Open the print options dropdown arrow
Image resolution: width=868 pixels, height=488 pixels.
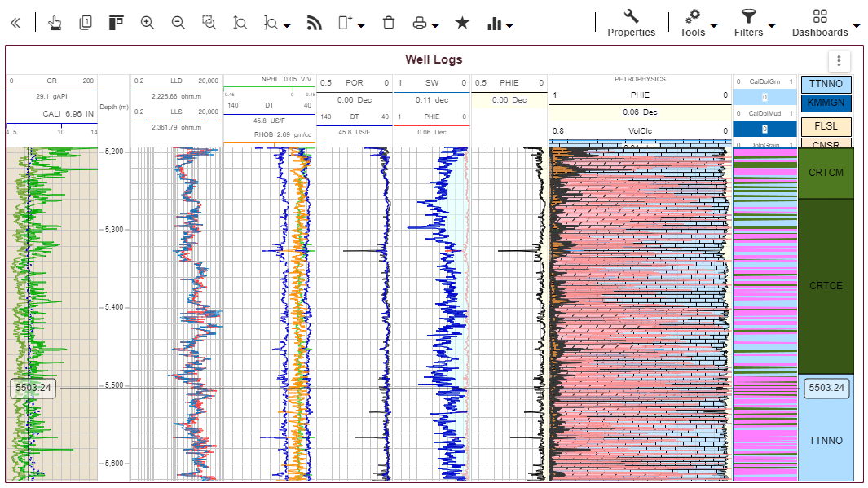[x=435, y=25]
